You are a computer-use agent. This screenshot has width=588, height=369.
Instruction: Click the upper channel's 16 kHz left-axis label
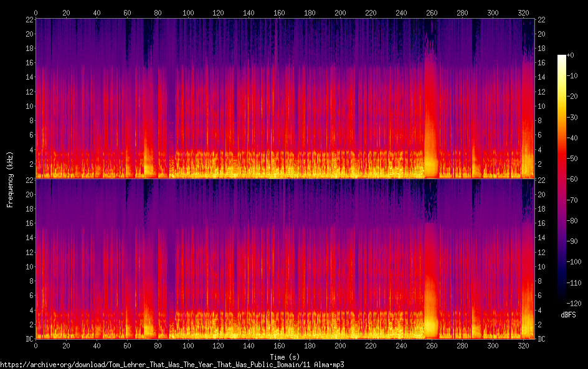click(x=28, y=63)
